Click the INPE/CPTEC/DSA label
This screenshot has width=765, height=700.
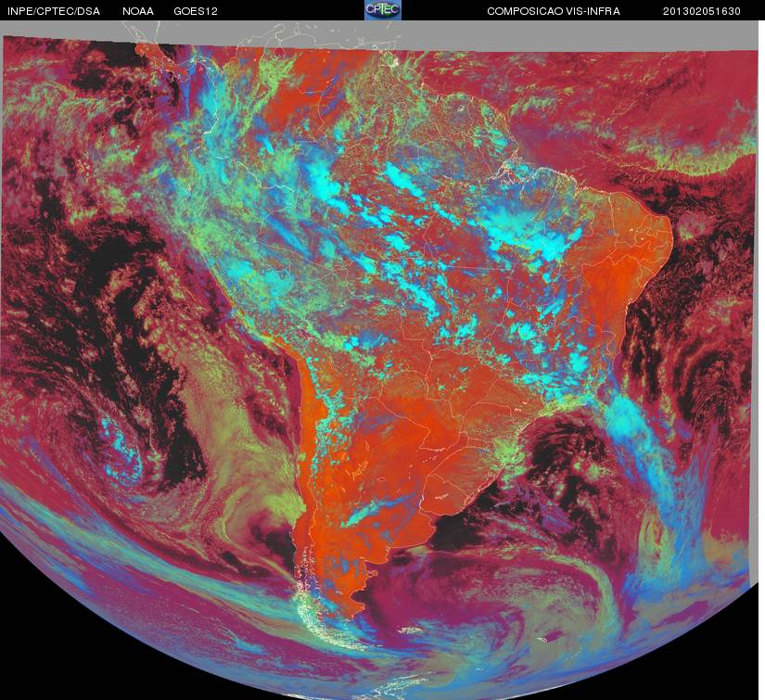point(54,11)
